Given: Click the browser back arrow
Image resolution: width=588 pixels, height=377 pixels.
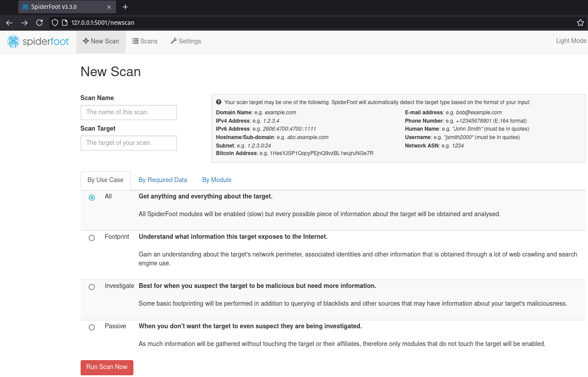Looking at the screenshot, I should (x=9, y=23).
